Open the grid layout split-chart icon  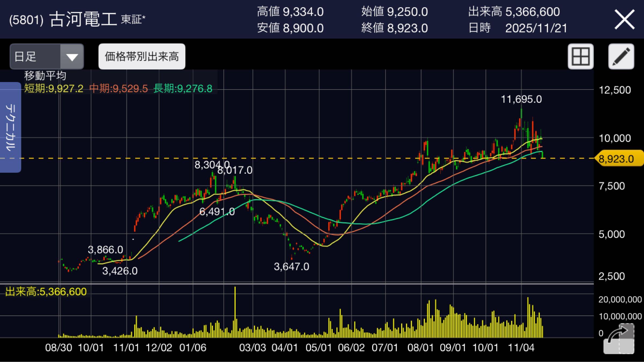581,57
